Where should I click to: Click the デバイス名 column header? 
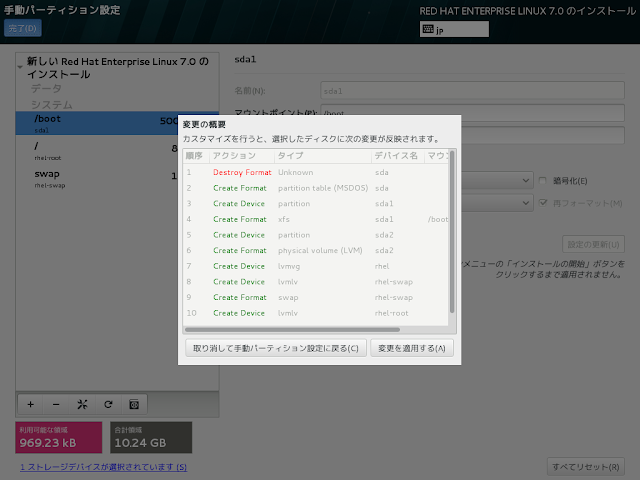pos(398,156)
